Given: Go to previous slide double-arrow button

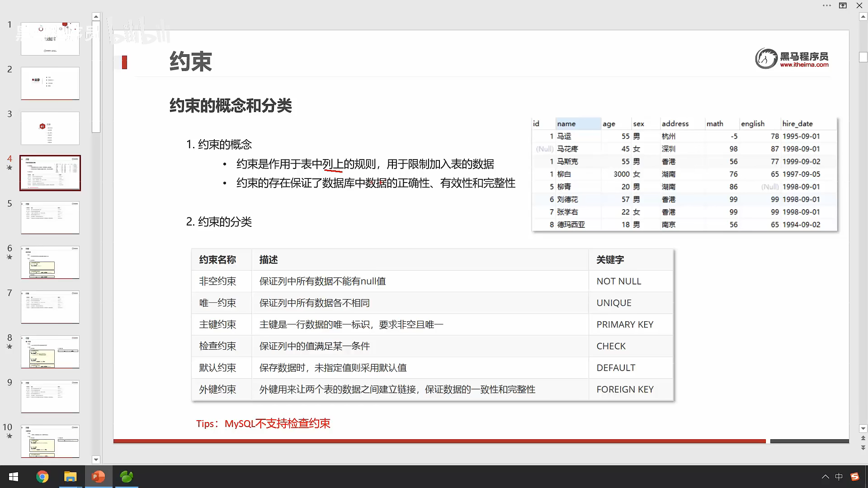Looking at the screenshot, I should [863, 438].
